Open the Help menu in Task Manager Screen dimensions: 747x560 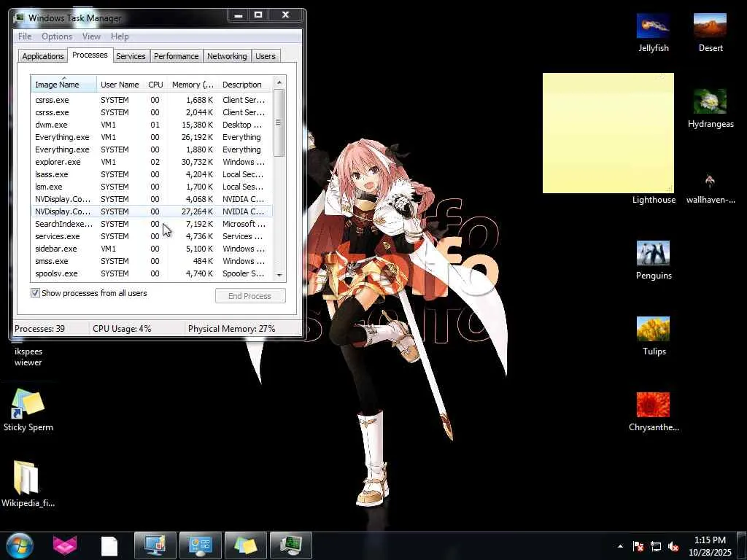point(120,36)
